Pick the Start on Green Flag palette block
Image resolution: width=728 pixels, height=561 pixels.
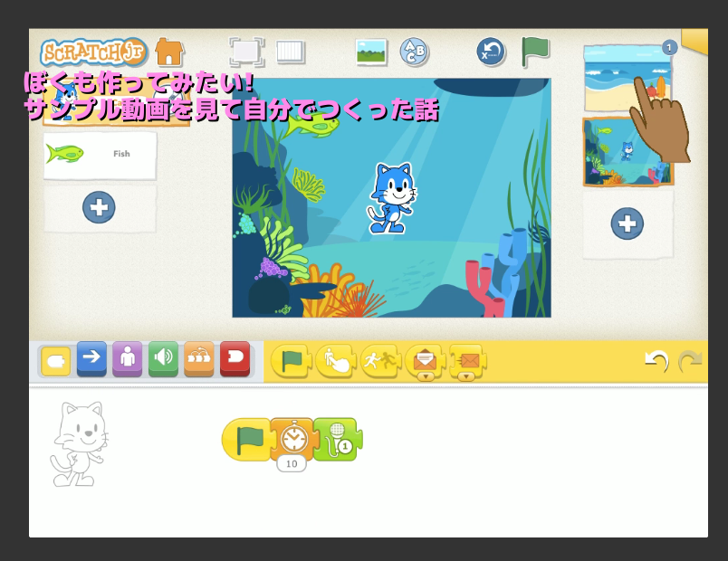click(x=291, y=360)
